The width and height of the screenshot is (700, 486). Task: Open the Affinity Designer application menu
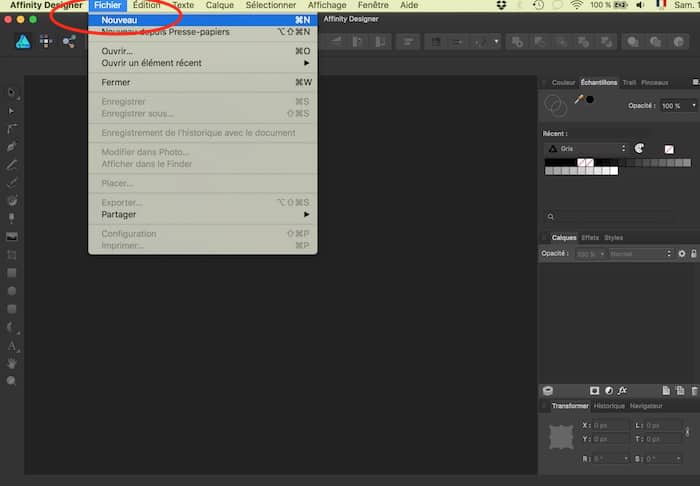point(46,5)
